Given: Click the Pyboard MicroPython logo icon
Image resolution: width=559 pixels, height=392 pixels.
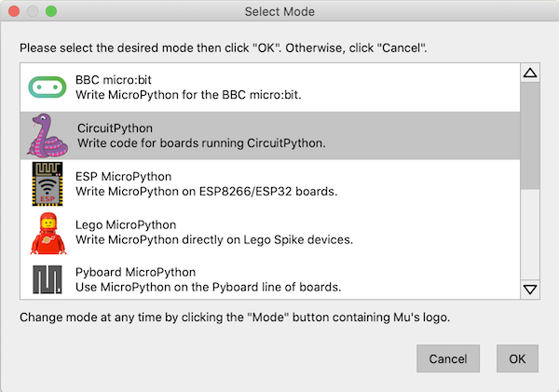Looking at the screenshot, I should coord(48,279).
